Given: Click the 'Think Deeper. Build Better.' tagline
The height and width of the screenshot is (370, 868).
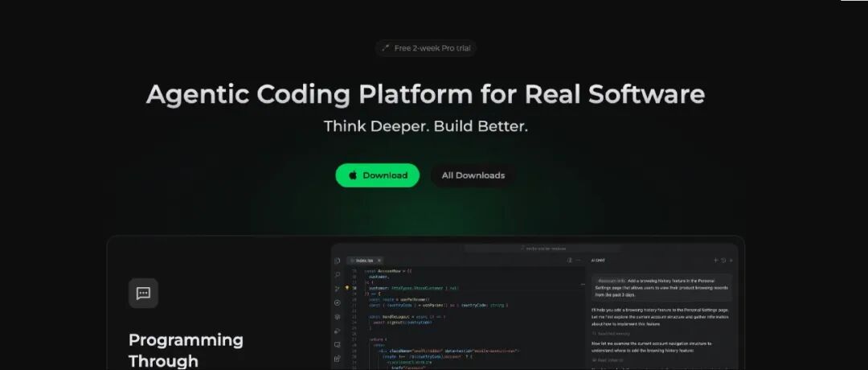Looking at the screenshot, I should 426,126.
